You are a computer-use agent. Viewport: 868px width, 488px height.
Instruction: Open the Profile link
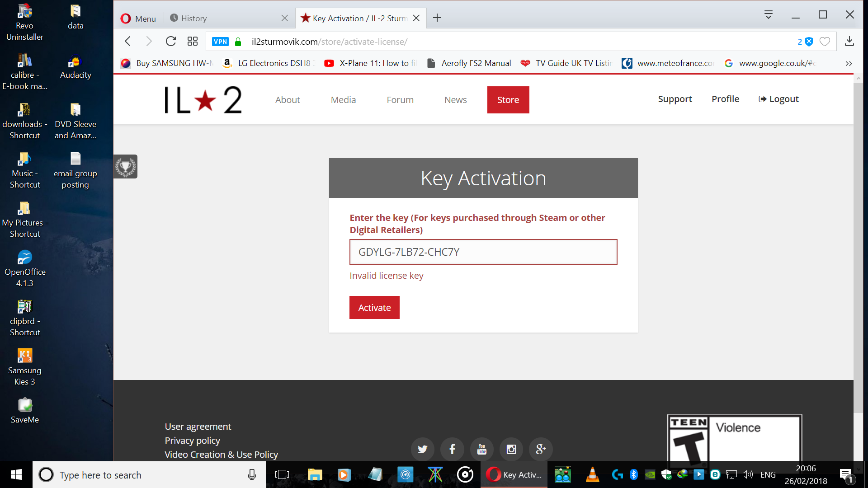725,99
